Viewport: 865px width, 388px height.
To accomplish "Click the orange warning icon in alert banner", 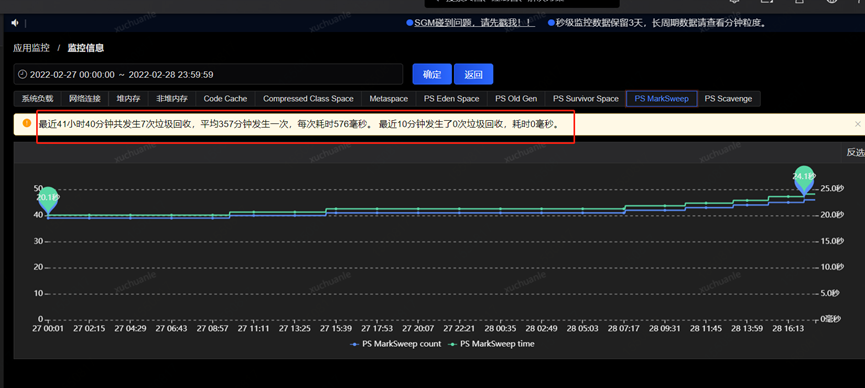I will click(26, 123).
